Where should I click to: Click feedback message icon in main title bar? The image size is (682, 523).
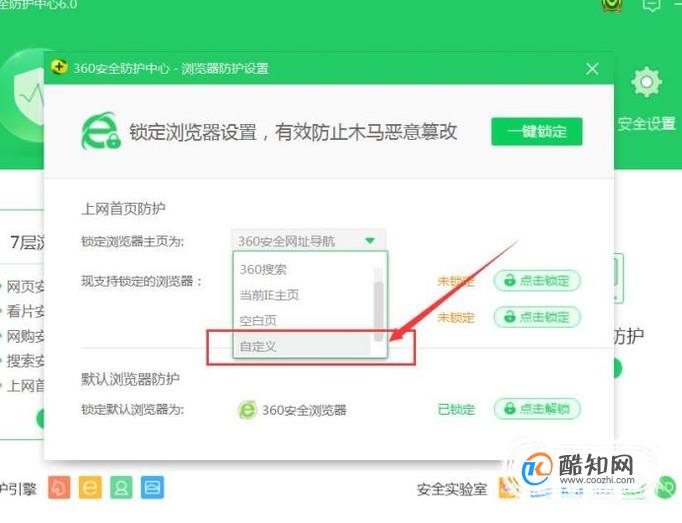pos(651,5)
